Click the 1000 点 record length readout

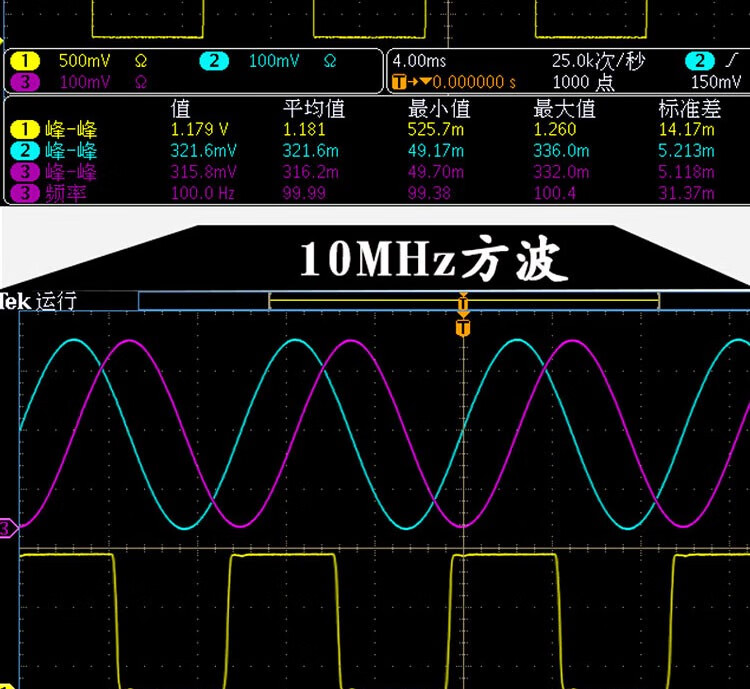(x=583, y=82)
